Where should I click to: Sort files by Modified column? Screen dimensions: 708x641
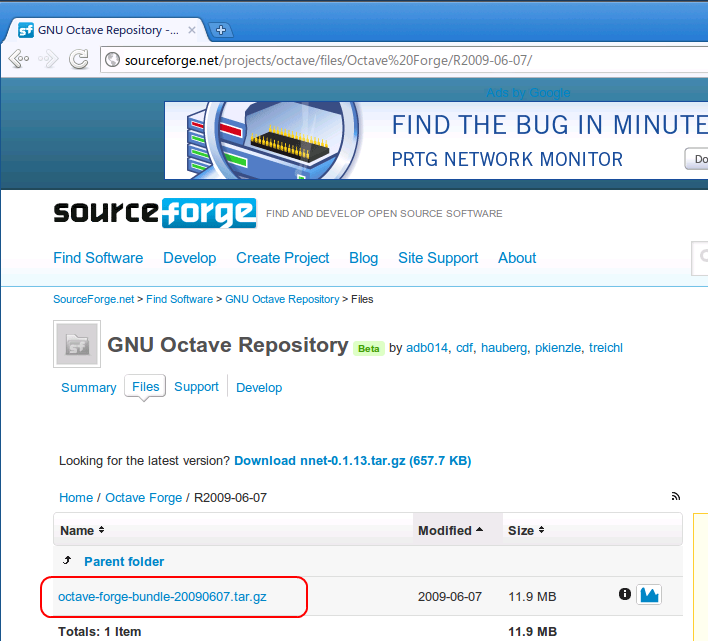pos(450,530)
